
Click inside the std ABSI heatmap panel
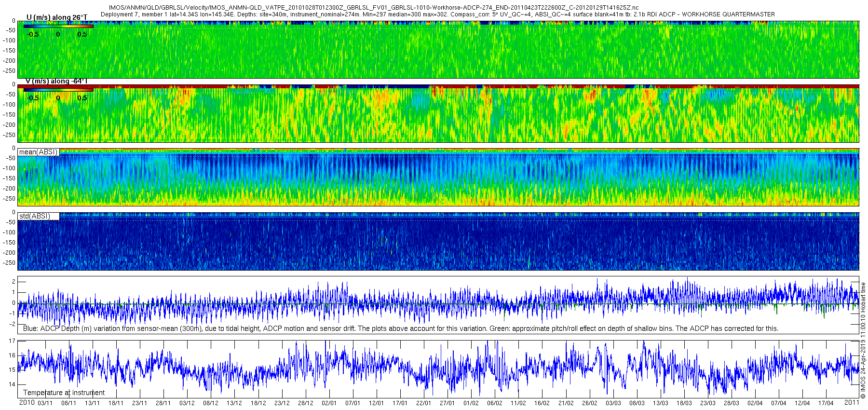pos(438,241)
